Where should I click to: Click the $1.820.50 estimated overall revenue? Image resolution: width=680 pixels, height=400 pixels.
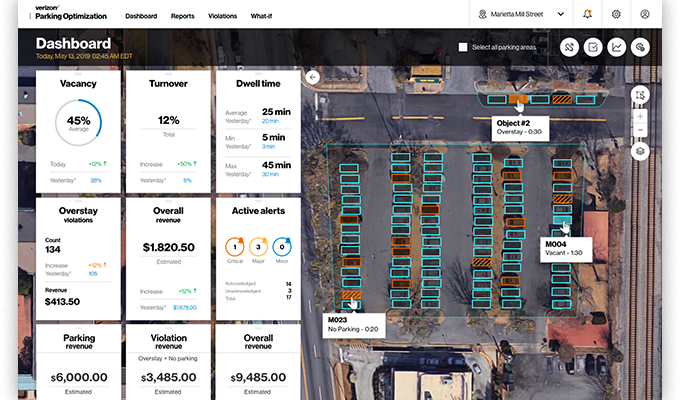click(168, 247)
